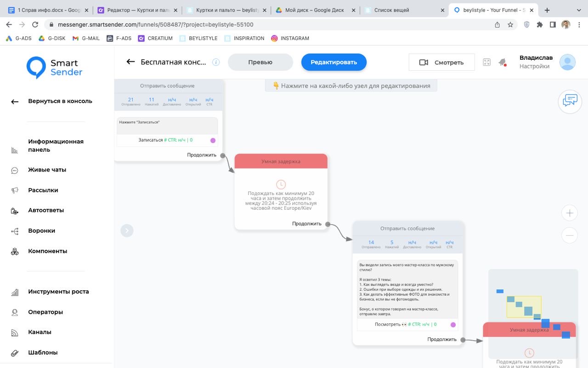Image resolution: width=588 pixels, height=368 pixels.
Task: Click the Smart Sender logo
Action: pos(55,67)
